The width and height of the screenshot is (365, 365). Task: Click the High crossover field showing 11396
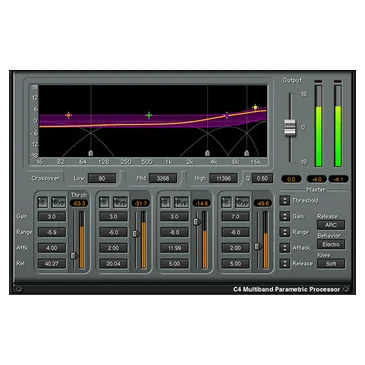click(x=223, y=178)
